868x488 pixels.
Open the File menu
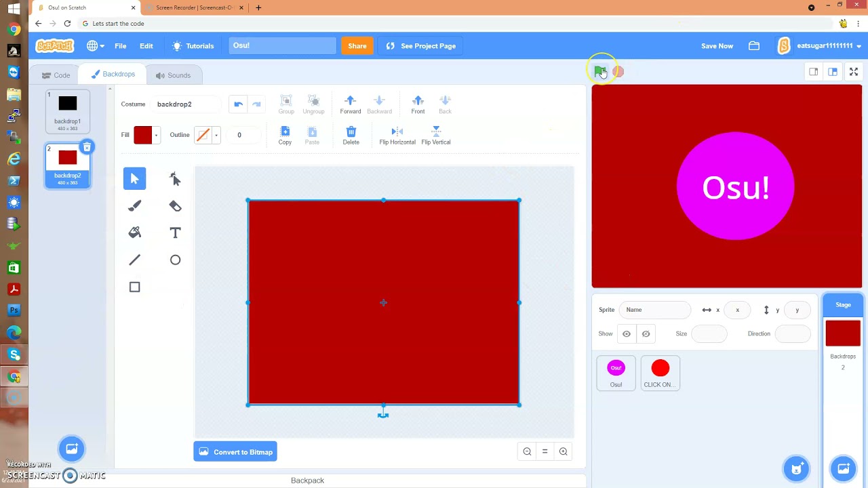121,46
